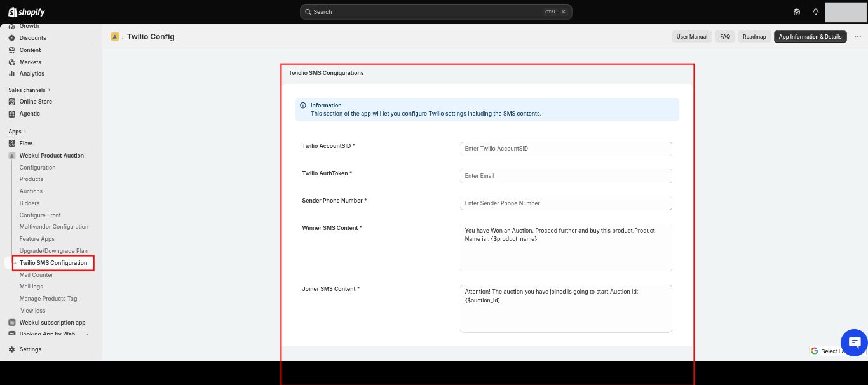The width and height of the screenshot is (868, 385).
Task: Open Multivendor Configuration menu item
Action: click(54, 227)
